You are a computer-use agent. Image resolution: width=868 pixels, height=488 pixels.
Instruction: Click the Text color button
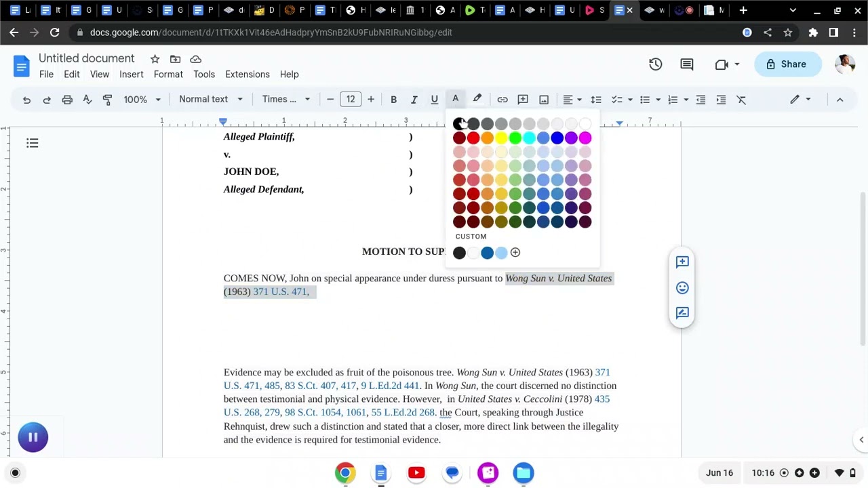[x=456, y=100]
